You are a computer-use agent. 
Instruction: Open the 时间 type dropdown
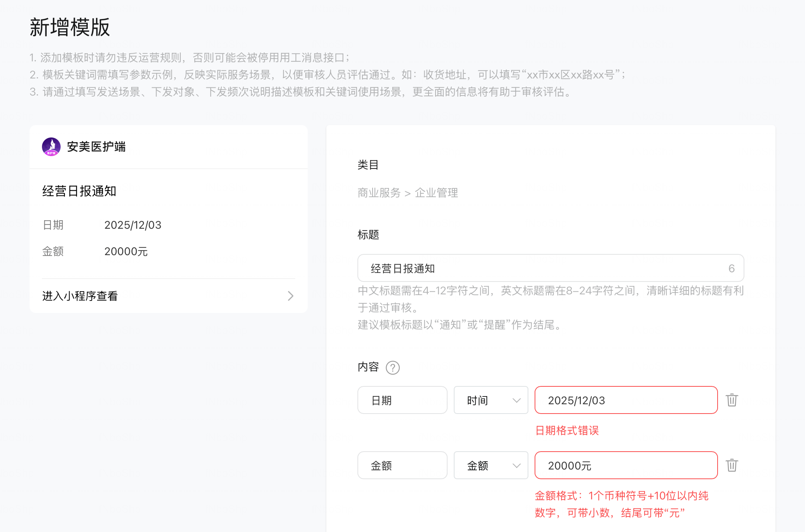491,400
